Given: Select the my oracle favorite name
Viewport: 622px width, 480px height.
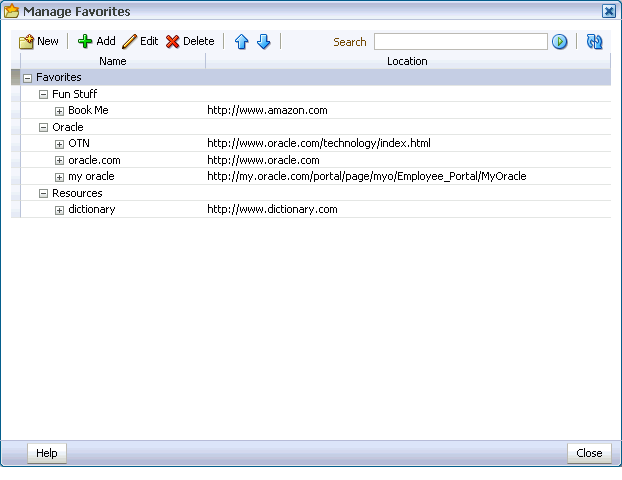Looking at the screenshot, I should pos(91,177).
